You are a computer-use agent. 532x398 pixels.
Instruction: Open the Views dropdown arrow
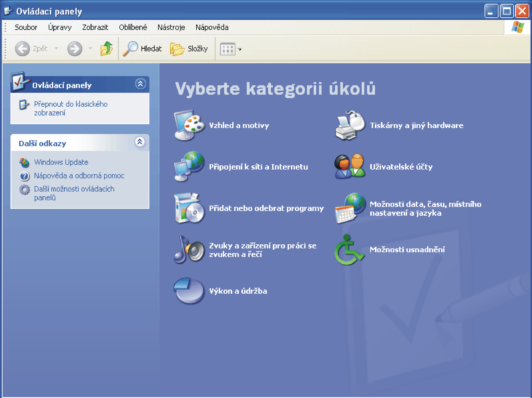[x=240, y=49]
